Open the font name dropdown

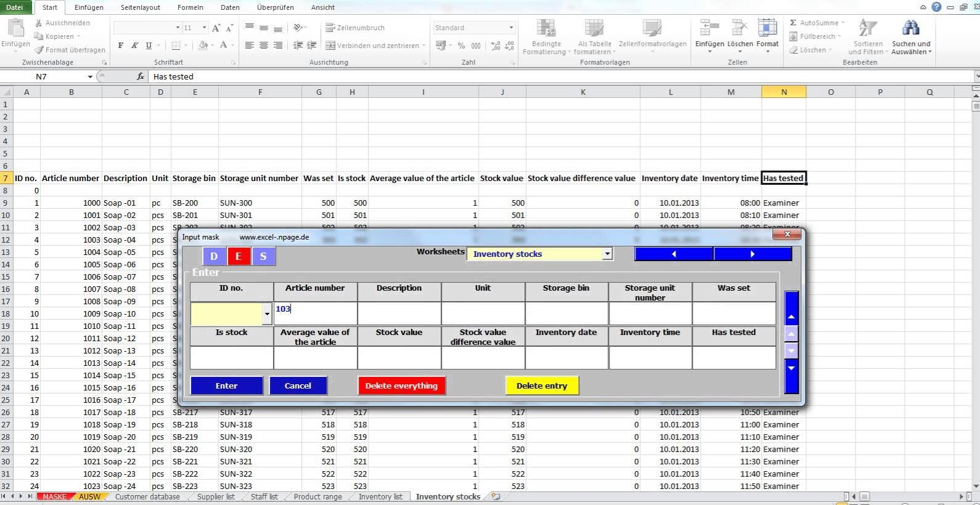(178, 28)
